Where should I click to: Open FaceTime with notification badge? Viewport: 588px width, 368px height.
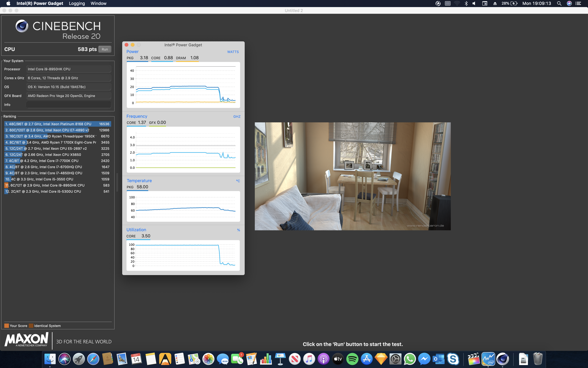(x=237, y=359)
